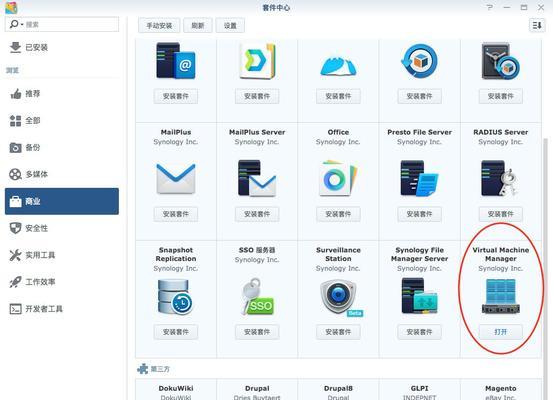Select the Productivity (工作效率) category

tap(62, 282)
